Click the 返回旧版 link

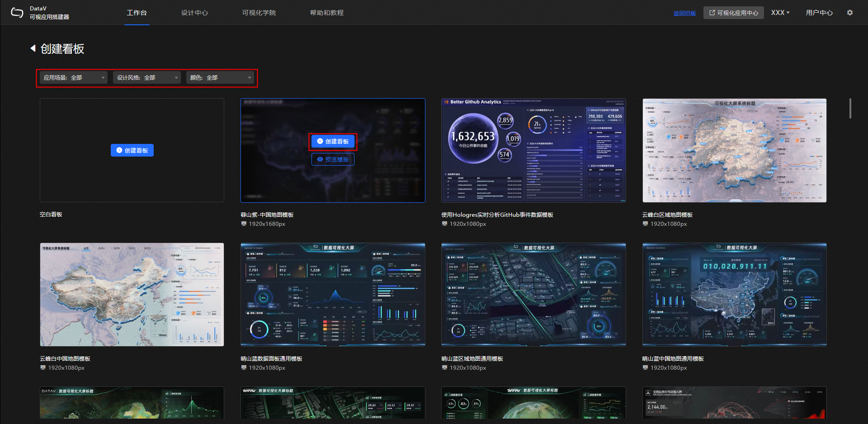click(684, 13)
